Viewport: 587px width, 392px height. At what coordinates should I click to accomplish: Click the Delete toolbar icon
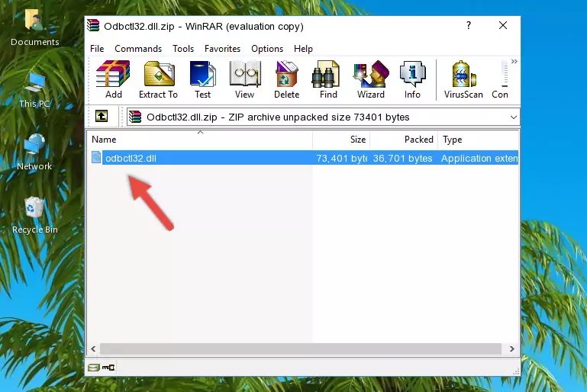pos(287,79)
